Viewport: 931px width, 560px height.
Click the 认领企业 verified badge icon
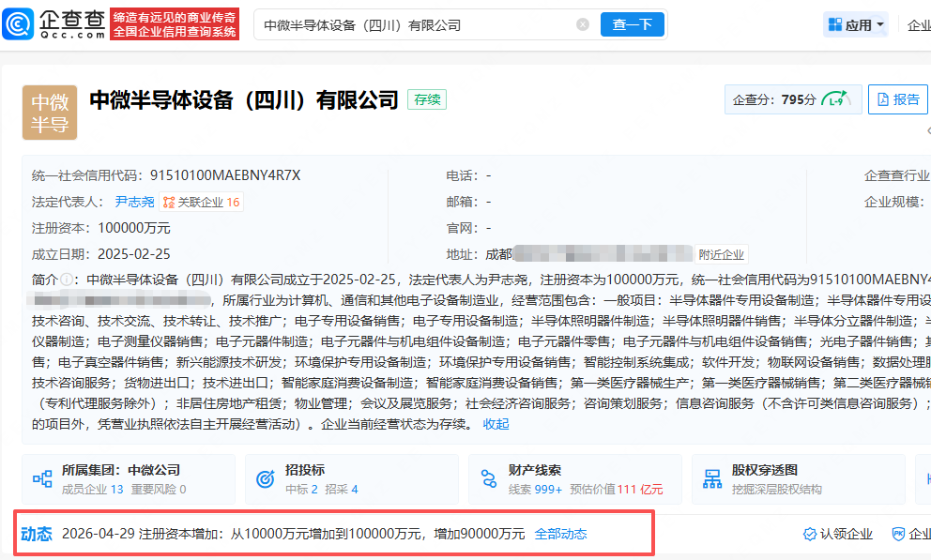coord(809,534)
